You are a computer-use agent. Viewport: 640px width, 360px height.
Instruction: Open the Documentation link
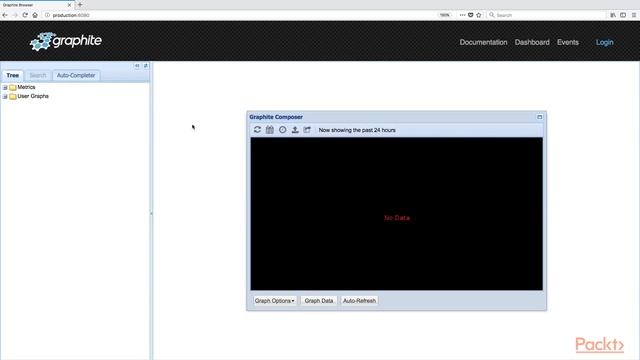483,42
